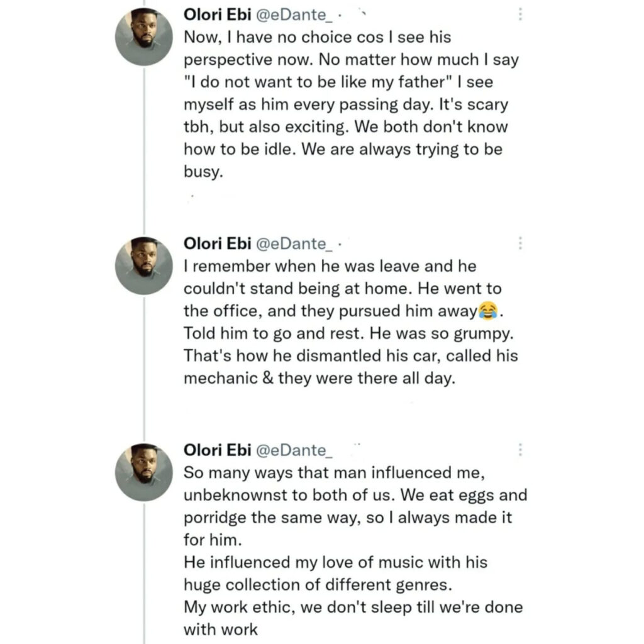Open the tweet beginning 'I remember when he was'
This screenshot has height=644, width=644.
point(351,322)
